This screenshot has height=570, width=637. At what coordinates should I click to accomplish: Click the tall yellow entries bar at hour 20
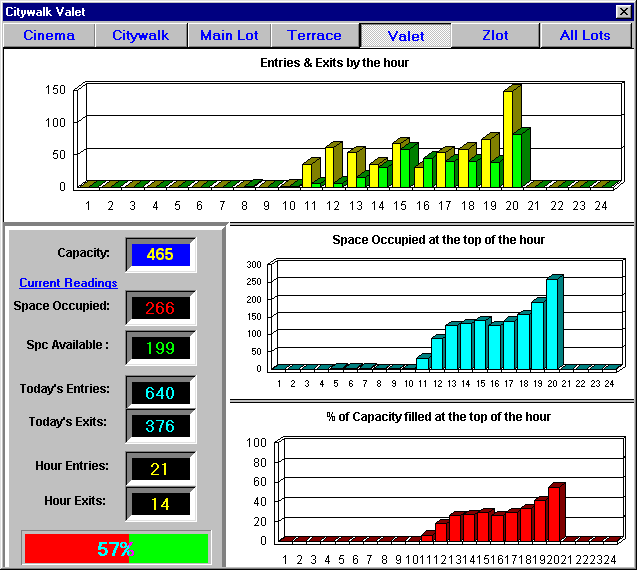click(x=507, y=139)
